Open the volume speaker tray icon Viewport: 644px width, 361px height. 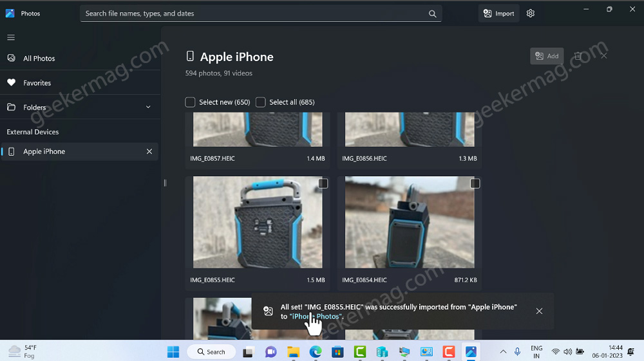click(x=567, y=351)
